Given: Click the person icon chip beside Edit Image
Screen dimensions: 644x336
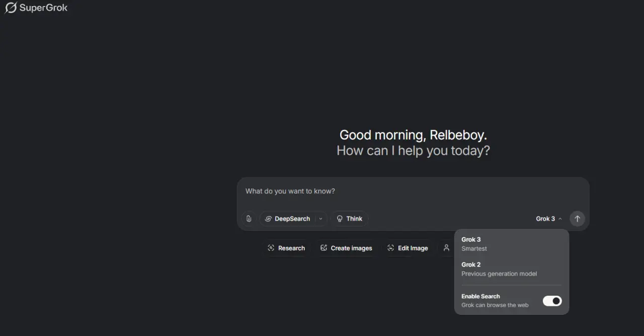Looking at the screenshot, I should click(x=446, y=248).
